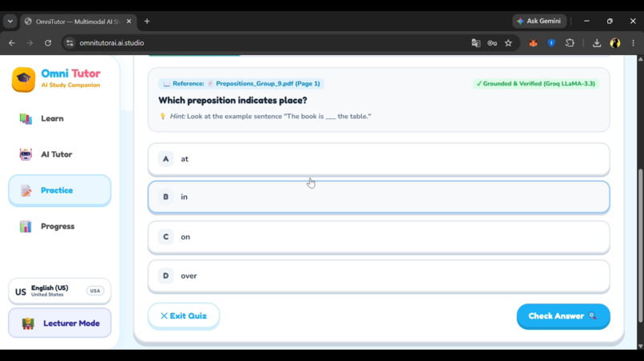This screenshot has height=361, width=644.
Task: Click the Chrome profile avatar
Action: pyautogui.click(x=615, y=42)
